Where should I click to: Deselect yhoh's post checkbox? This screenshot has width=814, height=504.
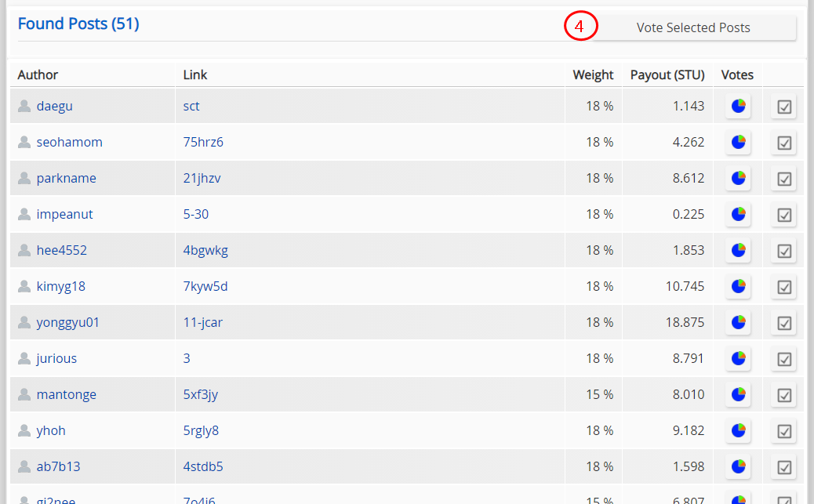point(784,431)
